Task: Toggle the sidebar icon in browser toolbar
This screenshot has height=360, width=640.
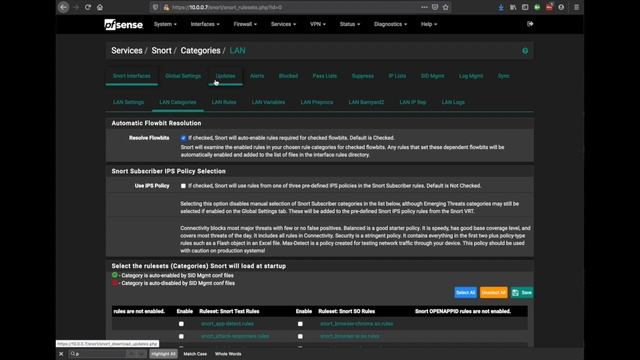Action: coord(525,7)
